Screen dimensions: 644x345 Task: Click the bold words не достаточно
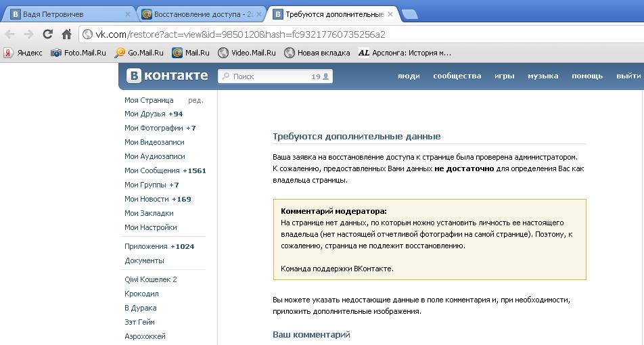pos(464,168)
